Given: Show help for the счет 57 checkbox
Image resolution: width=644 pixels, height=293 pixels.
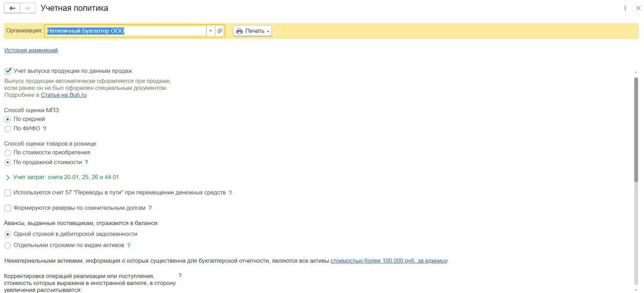Looking at the screenshot, I should [230, 192].
